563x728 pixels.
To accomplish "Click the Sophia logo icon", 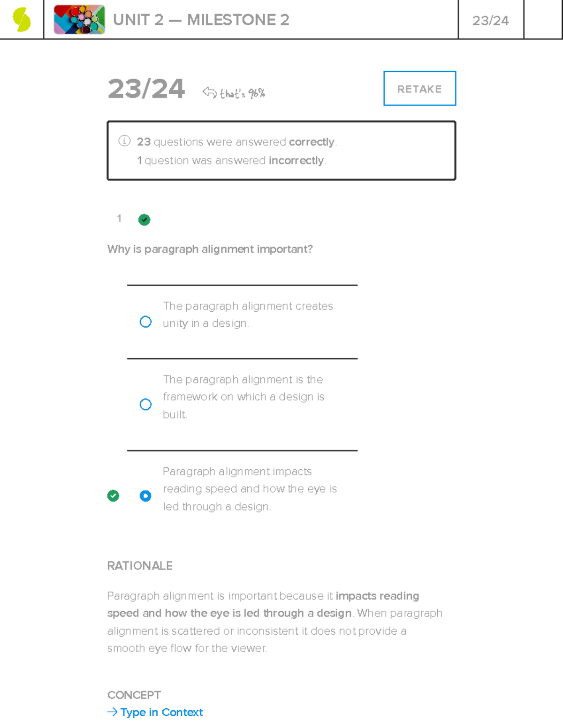I will pos(21,20).
